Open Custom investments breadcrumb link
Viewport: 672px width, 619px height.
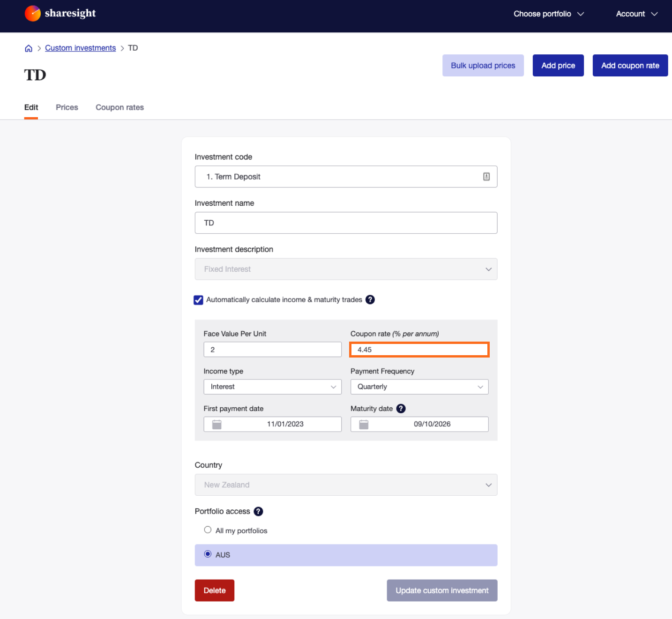80,48
